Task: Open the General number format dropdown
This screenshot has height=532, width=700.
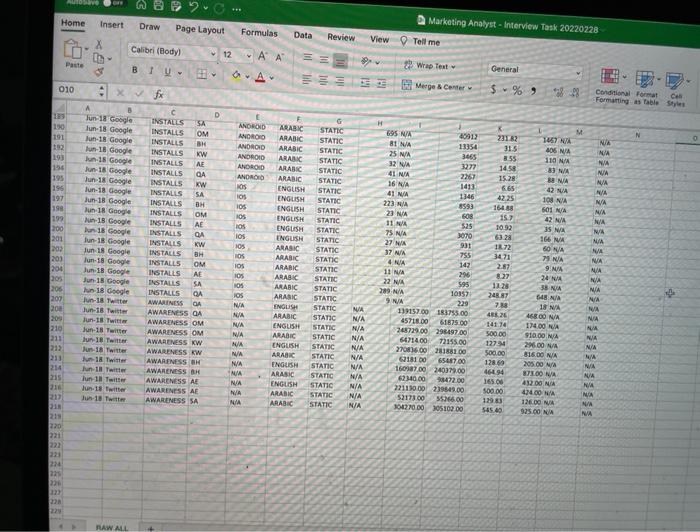Action: [x=535, y=70]
